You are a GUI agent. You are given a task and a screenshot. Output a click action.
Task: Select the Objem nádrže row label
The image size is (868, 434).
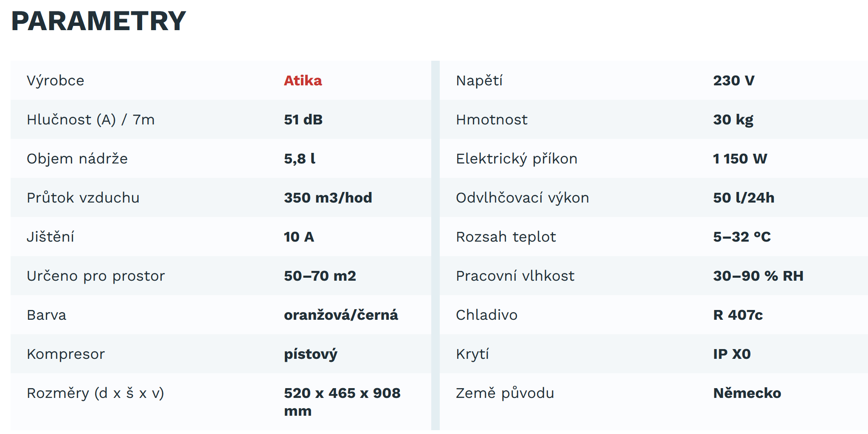(x=77, y=159)
